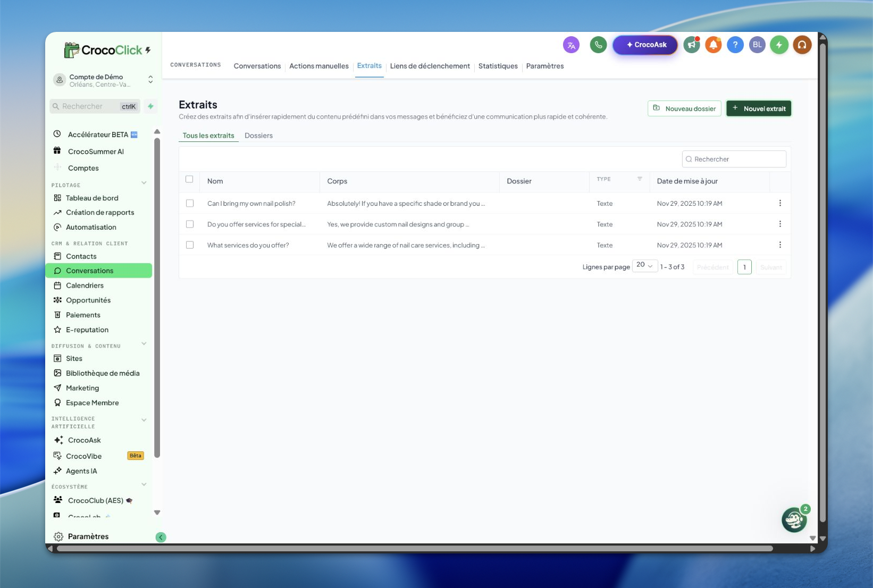Check the "What services do you offer?" row
873x588 pixels.
click(190, 245)
